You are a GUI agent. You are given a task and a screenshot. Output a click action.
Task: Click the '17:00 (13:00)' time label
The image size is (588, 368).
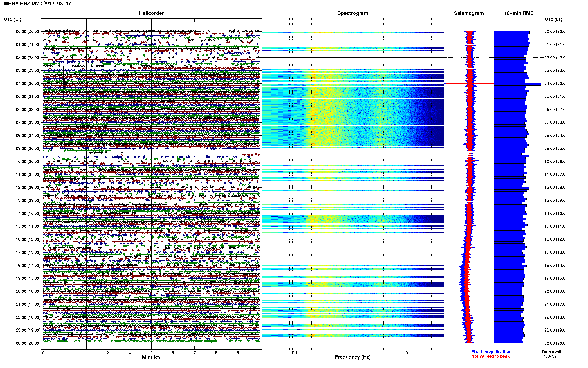tap(28, 252)
